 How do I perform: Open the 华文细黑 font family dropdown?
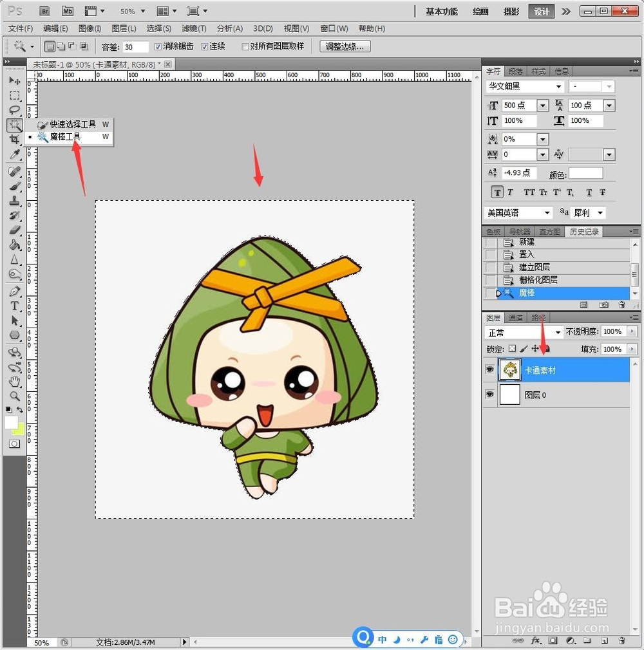click(558, 86)
